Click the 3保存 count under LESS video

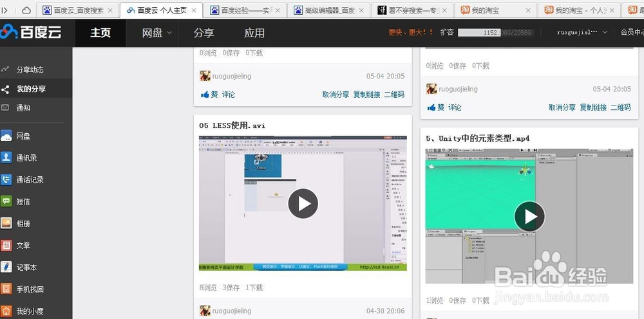coord(231,287)
